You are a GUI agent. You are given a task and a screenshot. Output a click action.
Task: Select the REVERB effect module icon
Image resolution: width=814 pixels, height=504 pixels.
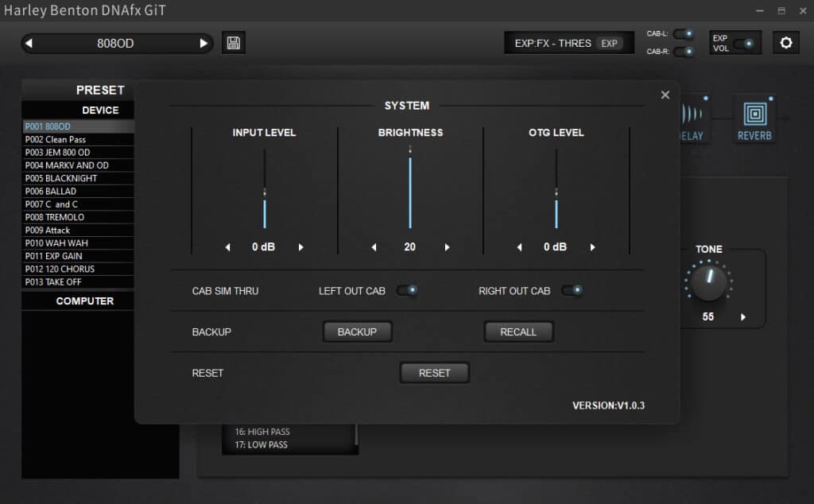click(755, 119)
